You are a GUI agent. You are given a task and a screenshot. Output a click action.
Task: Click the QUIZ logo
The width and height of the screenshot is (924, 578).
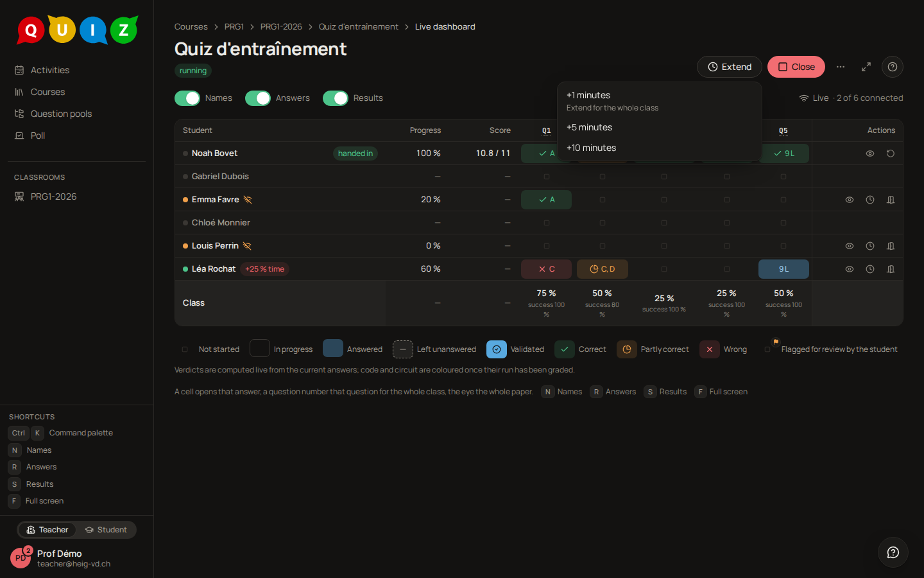[77, 30]
